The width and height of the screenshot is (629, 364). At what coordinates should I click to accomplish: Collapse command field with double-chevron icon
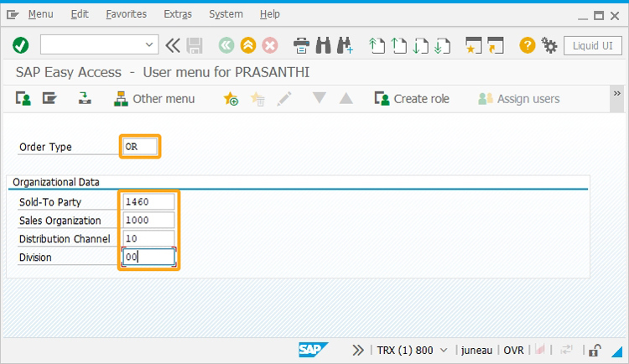[173, 45]
